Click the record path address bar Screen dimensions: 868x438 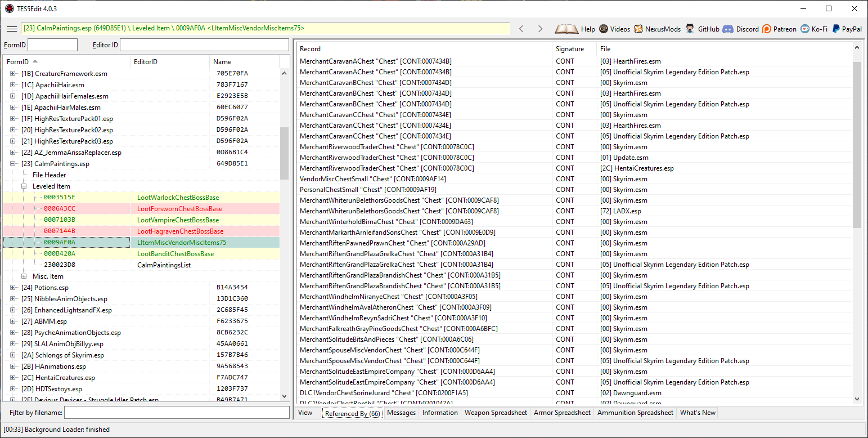(265, 28)
